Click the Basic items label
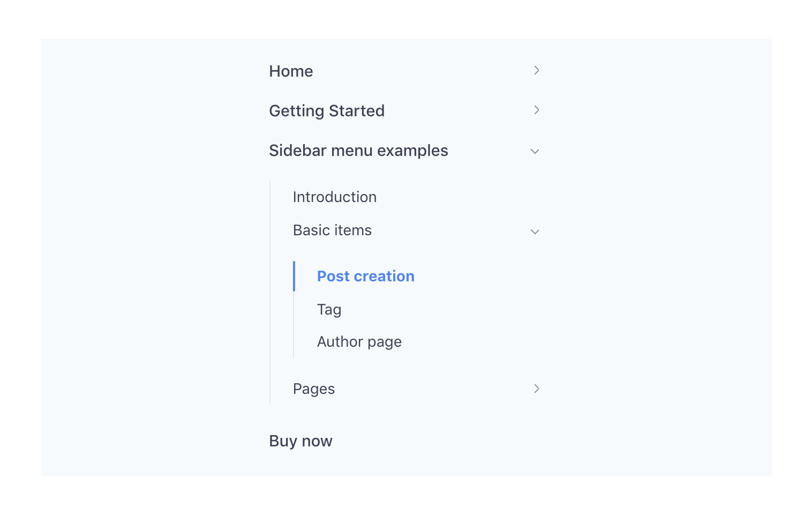This screenshot has height=515, width=812. (332, 230)
